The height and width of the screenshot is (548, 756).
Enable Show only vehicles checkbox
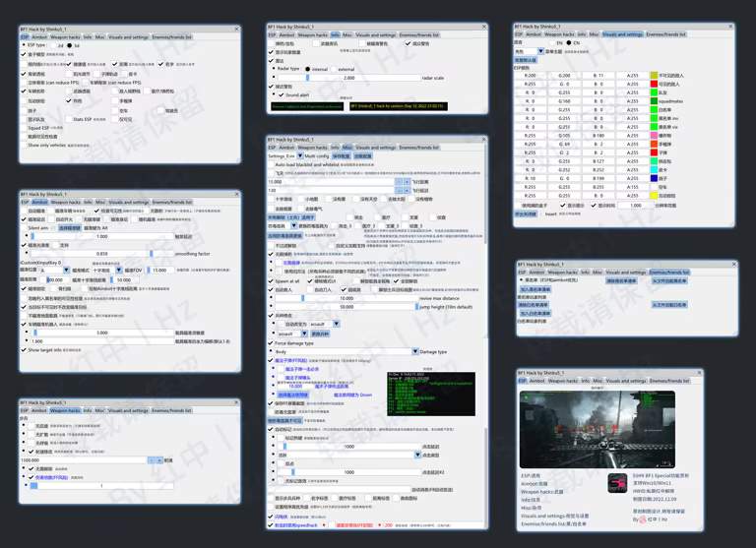point(25,145)
